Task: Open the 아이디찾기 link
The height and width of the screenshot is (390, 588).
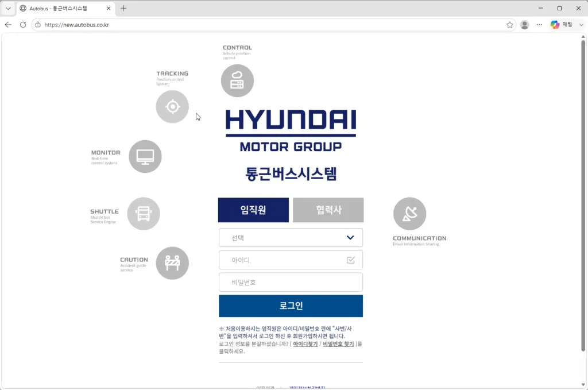Action: [x=305, y=344]
